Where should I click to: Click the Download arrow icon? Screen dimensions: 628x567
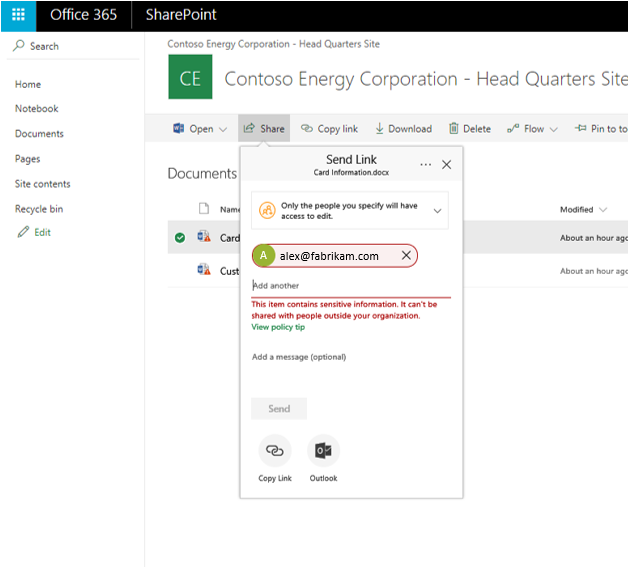[x=379, y=129]
